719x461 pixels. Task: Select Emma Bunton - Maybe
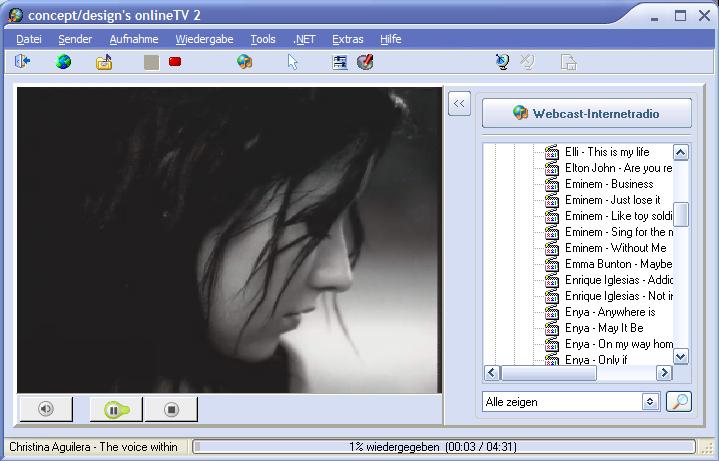pos(619,264)
